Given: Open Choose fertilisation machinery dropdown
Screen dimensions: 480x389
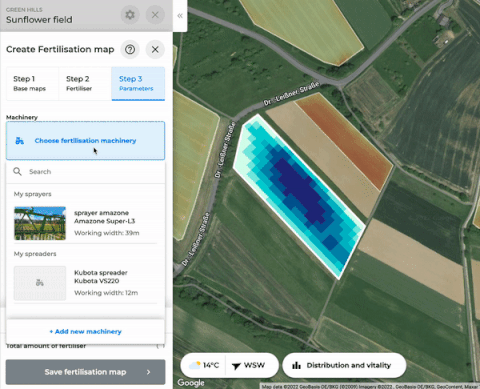Looking at the screenshot, I should coord(85,140).
